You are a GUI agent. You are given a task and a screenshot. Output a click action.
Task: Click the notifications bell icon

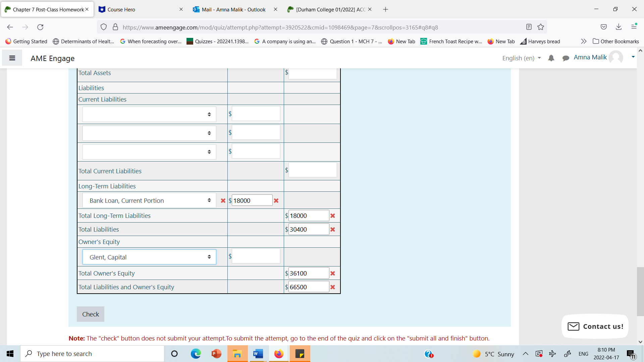click(x=551, y=58)
